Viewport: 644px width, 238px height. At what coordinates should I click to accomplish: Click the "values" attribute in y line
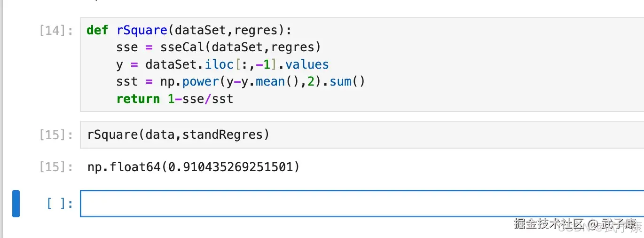tap(307, 64)
